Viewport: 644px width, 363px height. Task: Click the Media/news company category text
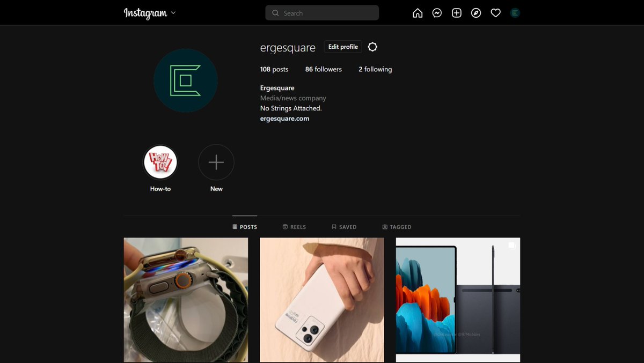coord(293,98)
